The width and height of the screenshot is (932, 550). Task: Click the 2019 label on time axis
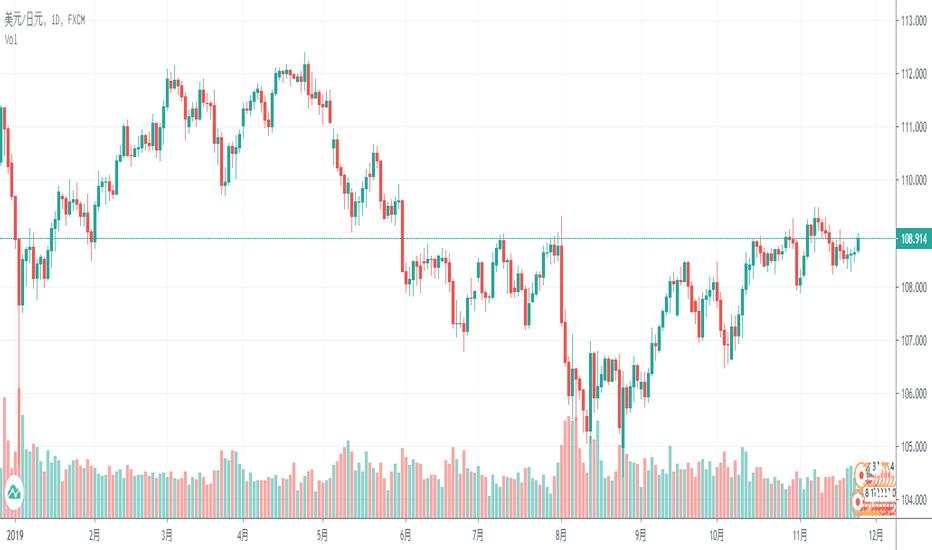[x=15, y=534]
